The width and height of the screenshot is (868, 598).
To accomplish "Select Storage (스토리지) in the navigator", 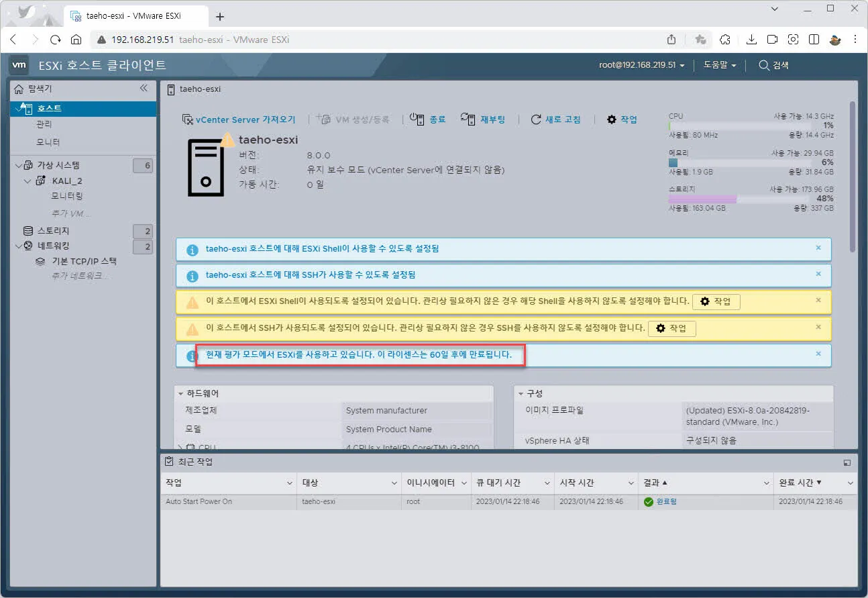I will pos(52,231).
